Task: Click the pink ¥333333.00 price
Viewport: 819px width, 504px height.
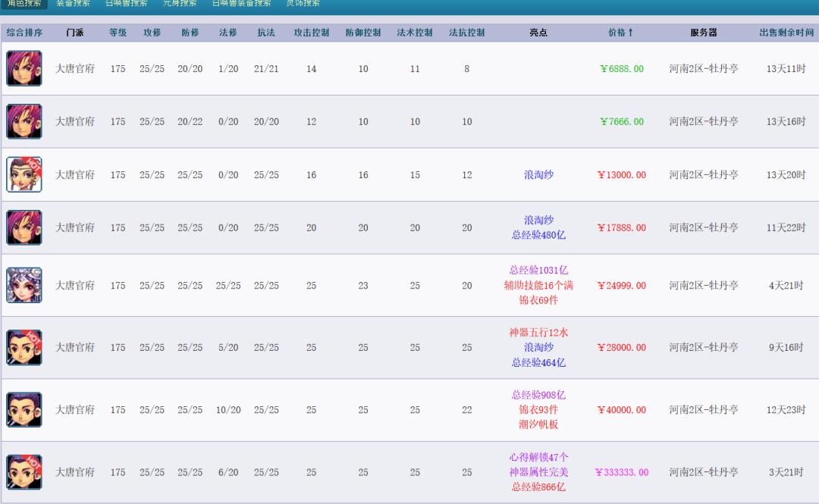Action: point(622,472)
